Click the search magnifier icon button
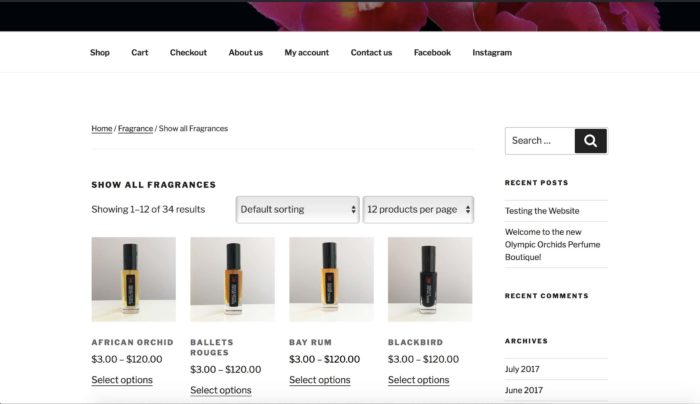Viewport: 700px width, 404px height. point(590,141)
